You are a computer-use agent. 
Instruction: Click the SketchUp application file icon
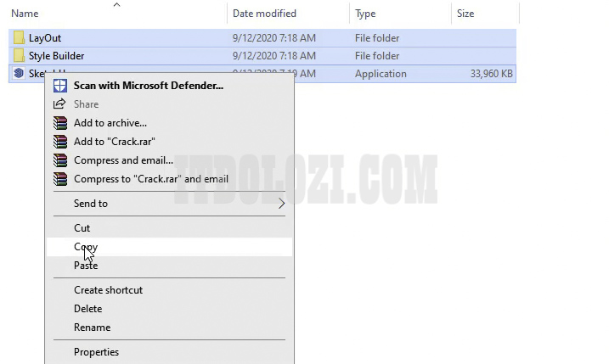(x=19, y=74)
